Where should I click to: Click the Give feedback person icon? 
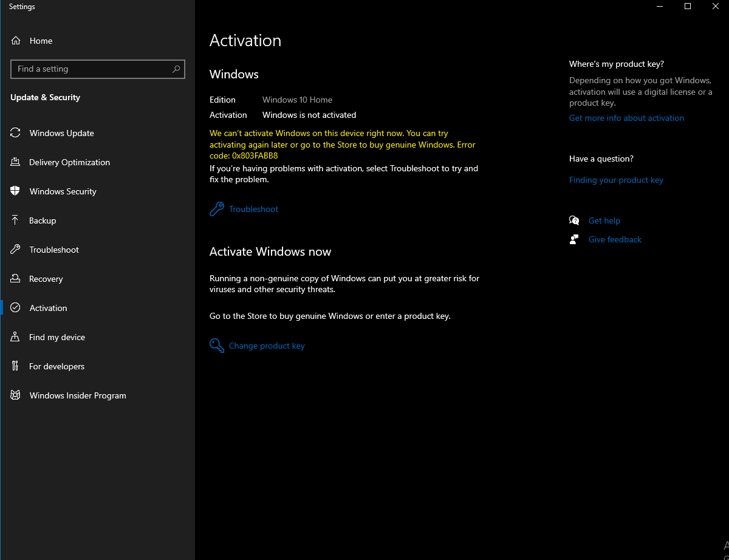pos(574,239)
